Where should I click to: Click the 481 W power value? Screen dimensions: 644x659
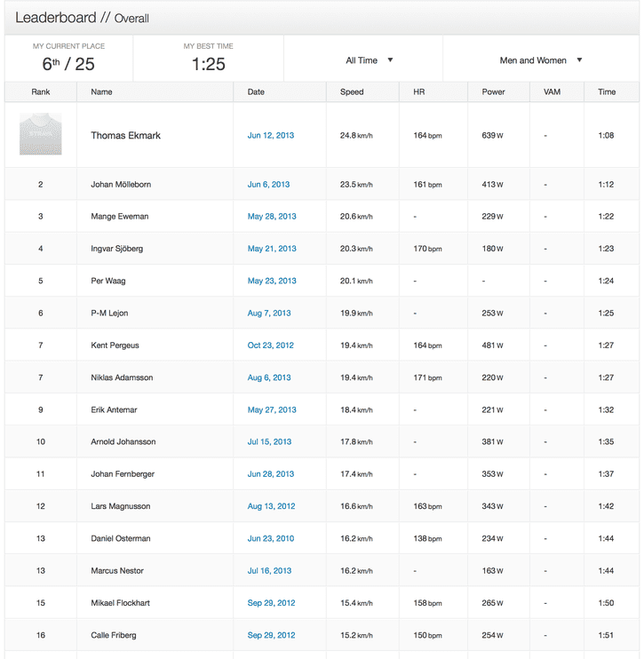pos(492,345)
